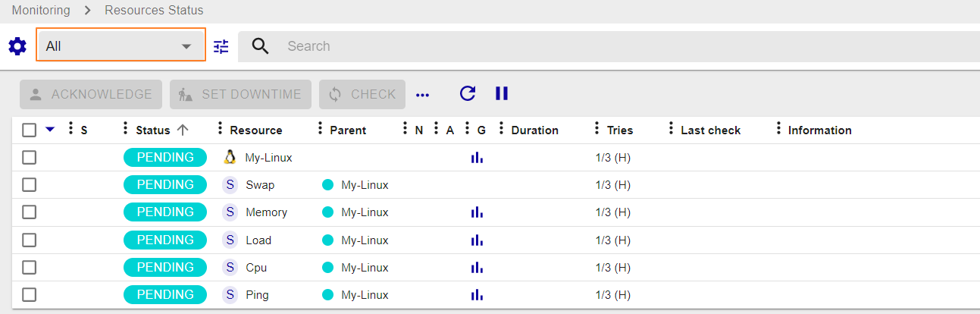Open the Load service link
980x314 pixels.
pos(258,240)
